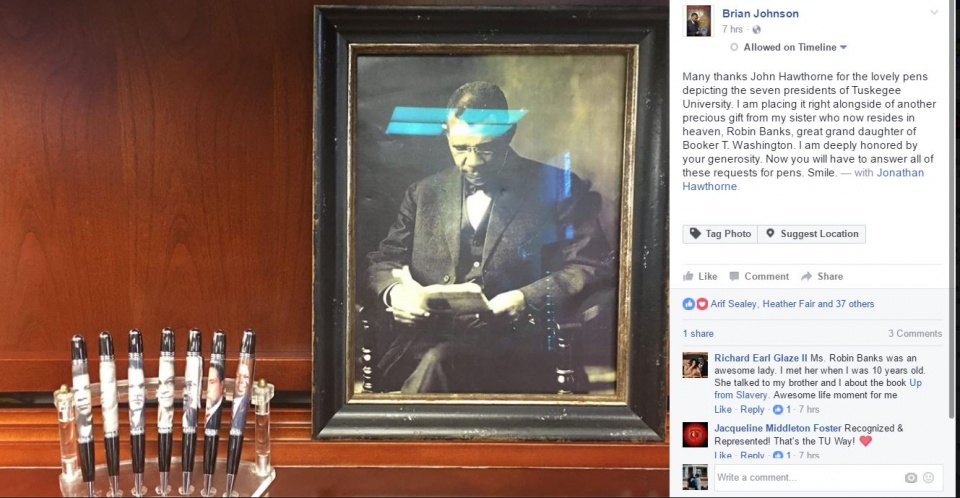Like the photo with thumbs-up

[700, 276]
